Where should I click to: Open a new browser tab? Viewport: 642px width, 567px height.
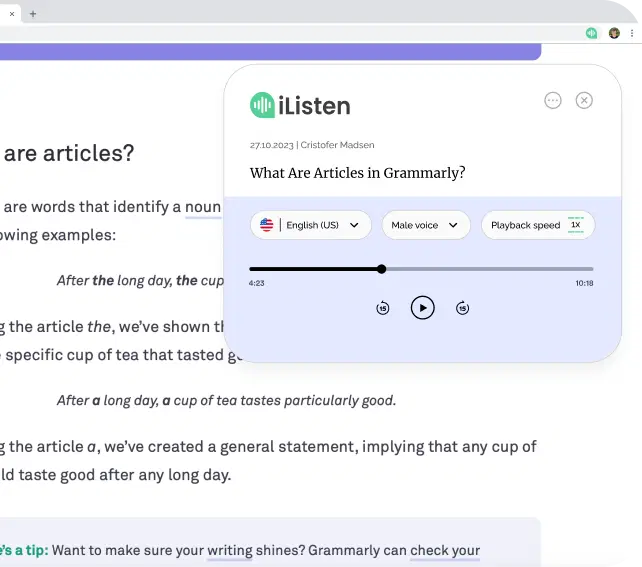pos(33,14)
